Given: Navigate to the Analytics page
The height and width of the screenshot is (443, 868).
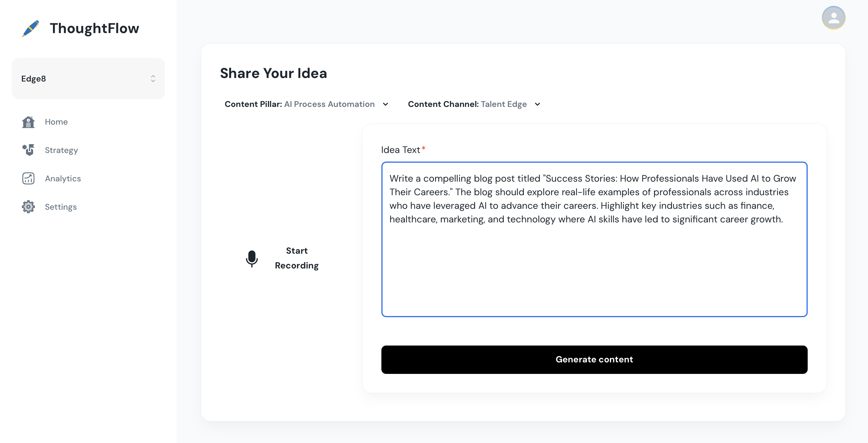Looking at the screenshot, I should click(63, 178).
